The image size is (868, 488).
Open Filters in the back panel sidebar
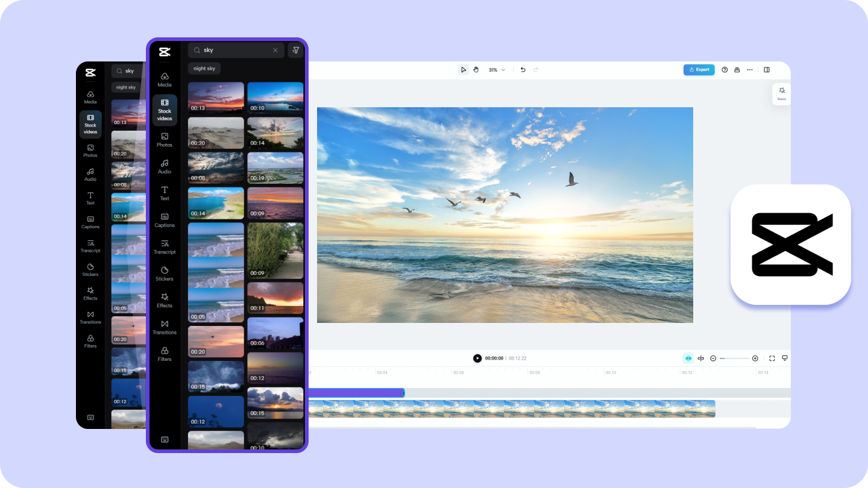coord(90,341)
